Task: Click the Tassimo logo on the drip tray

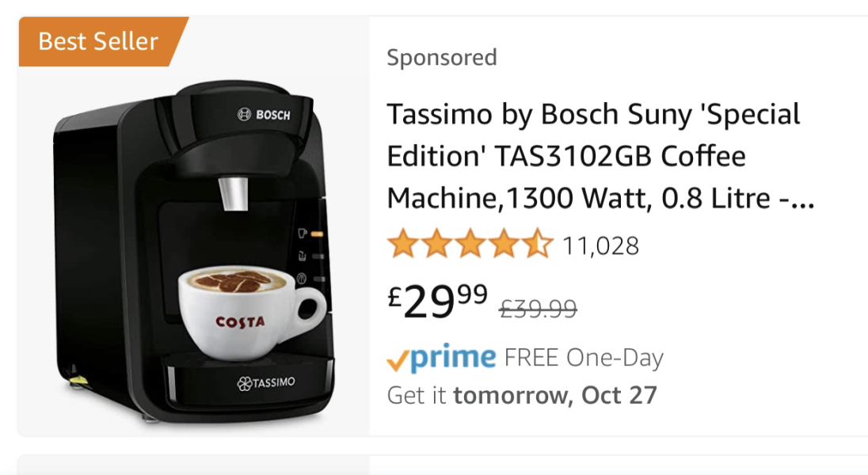Action: pyautogui.click(x=266, y=383)
